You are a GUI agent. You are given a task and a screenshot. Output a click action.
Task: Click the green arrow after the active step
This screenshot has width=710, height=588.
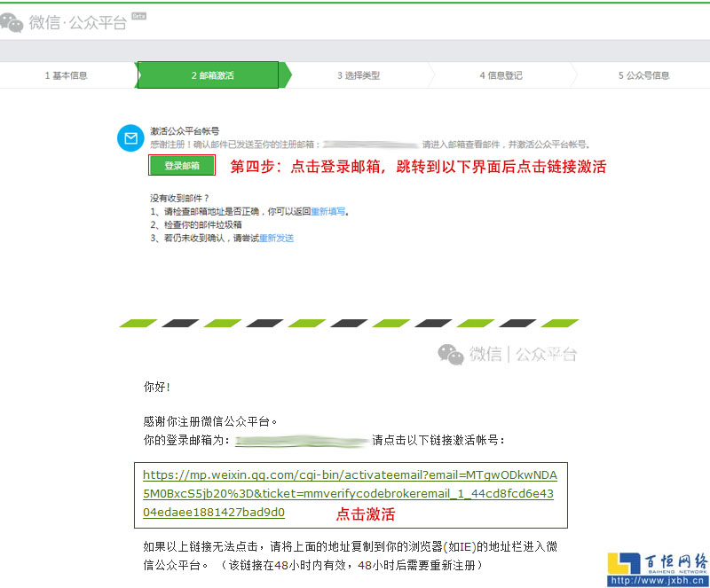[x=286, y=75]
